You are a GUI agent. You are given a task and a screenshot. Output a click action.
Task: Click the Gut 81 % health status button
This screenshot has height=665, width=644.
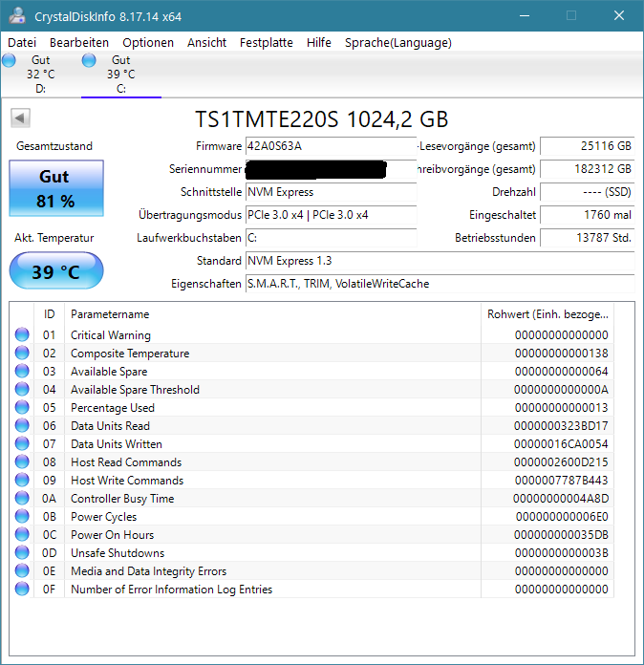click(x=56, y=188)
